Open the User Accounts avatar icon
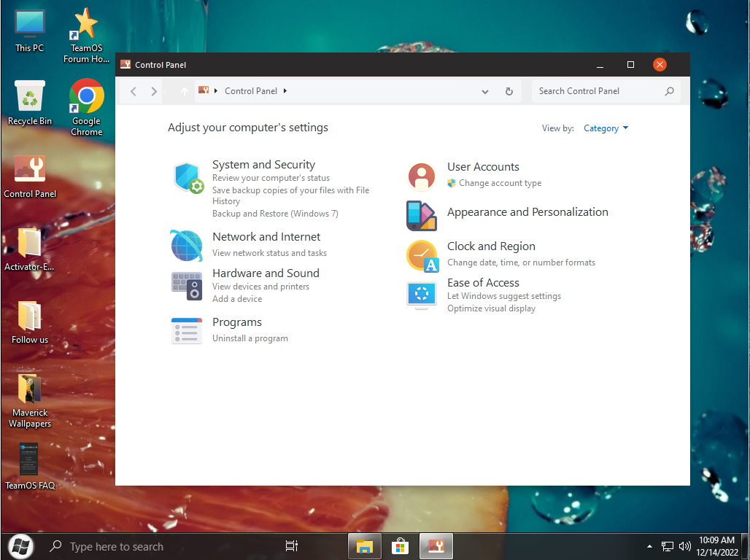This screenshot has height=560, width=750. coord(422,176)
